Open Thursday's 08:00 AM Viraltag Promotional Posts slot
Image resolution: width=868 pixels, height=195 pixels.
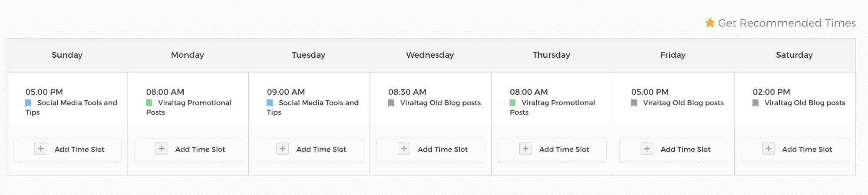tap(552, 102)
